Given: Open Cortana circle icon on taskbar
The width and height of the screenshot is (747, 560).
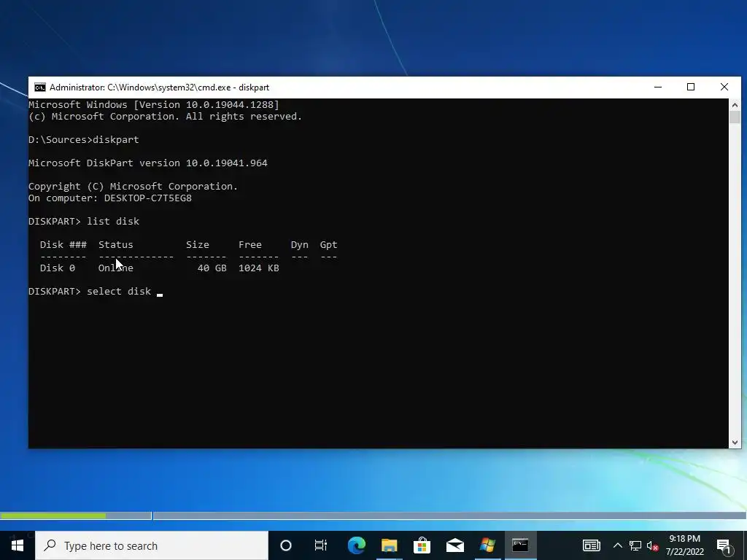Looking at the screenshot, I should pos(286,545).
